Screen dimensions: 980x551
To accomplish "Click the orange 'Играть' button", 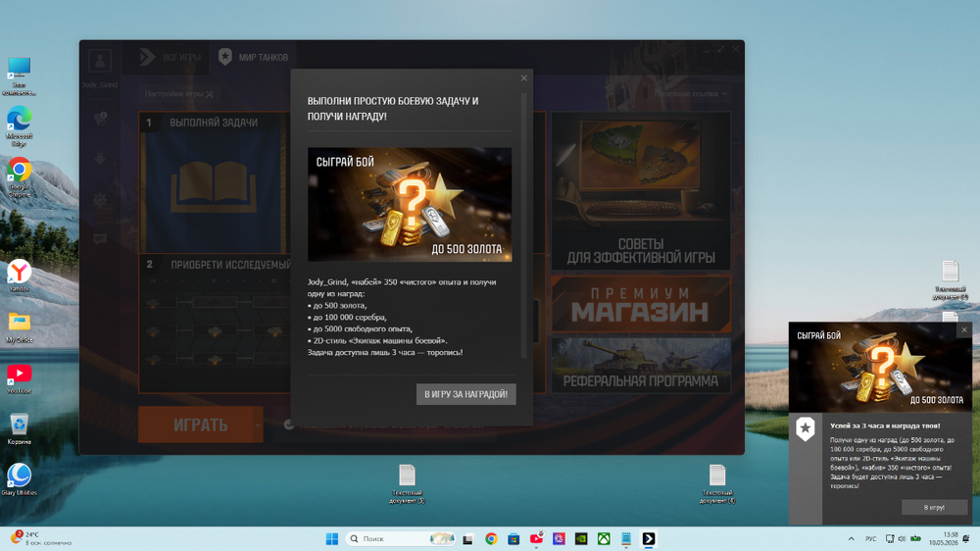I will [x=195, y=425].
